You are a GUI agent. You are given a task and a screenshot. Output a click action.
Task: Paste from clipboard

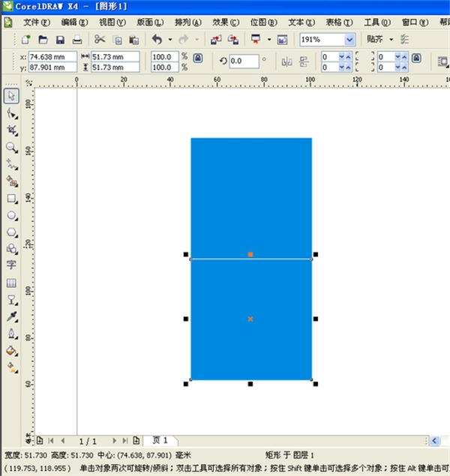point(134,40)
